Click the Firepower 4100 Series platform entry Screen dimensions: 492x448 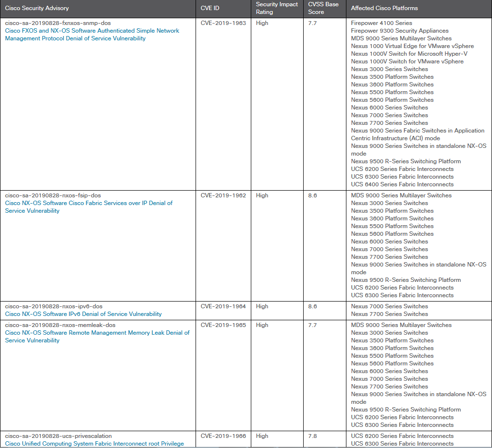pos(381,23)
